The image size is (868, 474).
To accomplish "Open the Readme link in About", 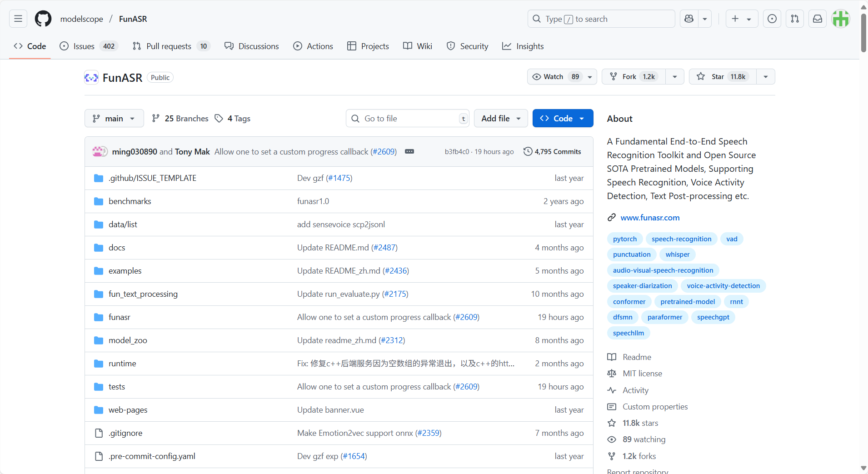I will [629, 357].
